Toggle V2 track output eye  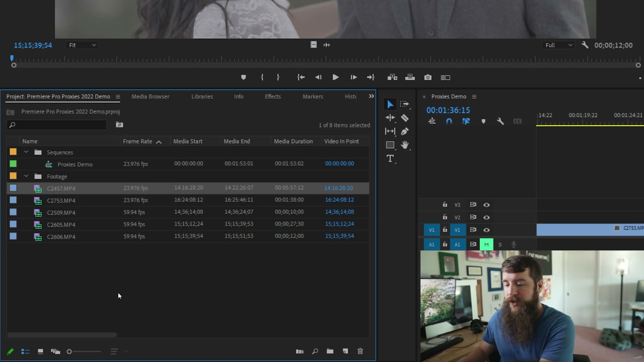486,217
